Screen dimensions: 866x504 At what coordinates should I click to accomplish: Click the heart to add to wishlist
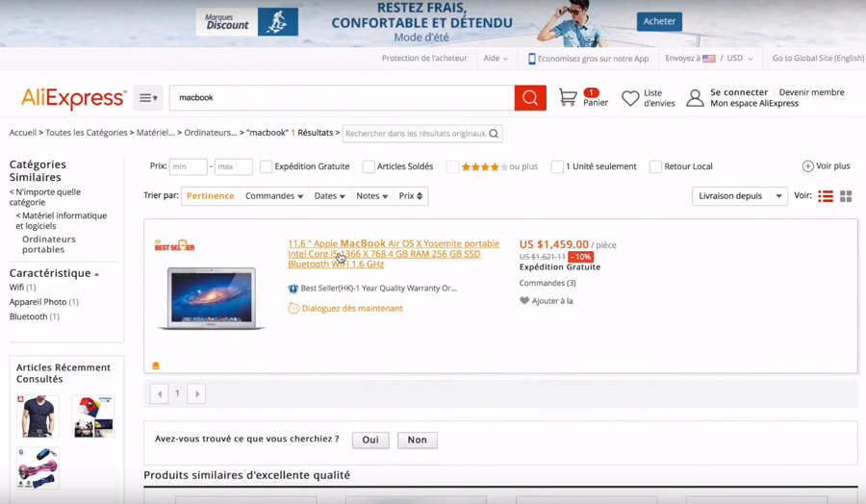tap(524, 301)
